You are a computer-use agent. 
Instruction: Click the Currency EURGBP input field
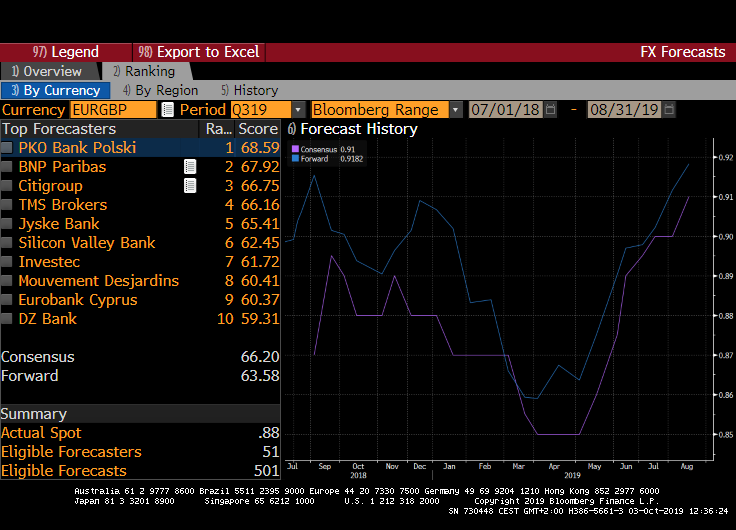[x=112, y=110]
